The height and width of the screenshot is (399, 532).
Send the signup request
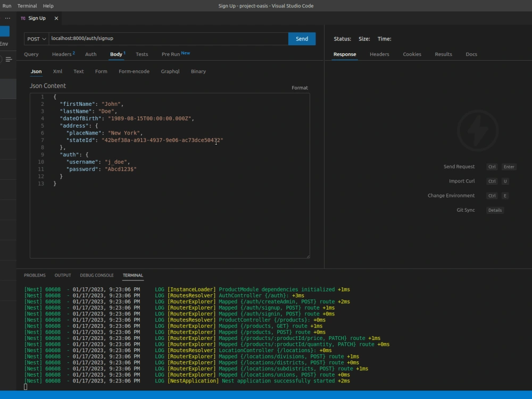302,39
